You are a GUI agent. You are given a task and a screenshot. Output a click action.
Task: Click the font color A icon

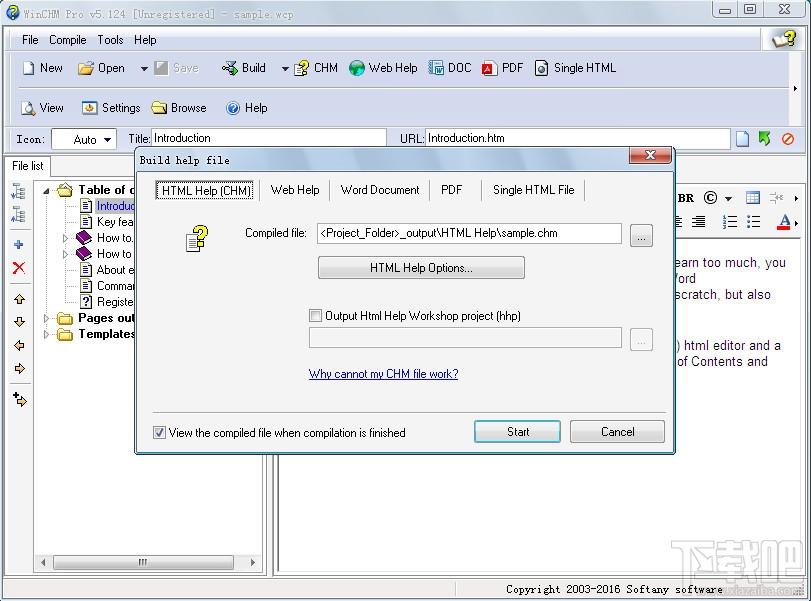tap(785, 222)
